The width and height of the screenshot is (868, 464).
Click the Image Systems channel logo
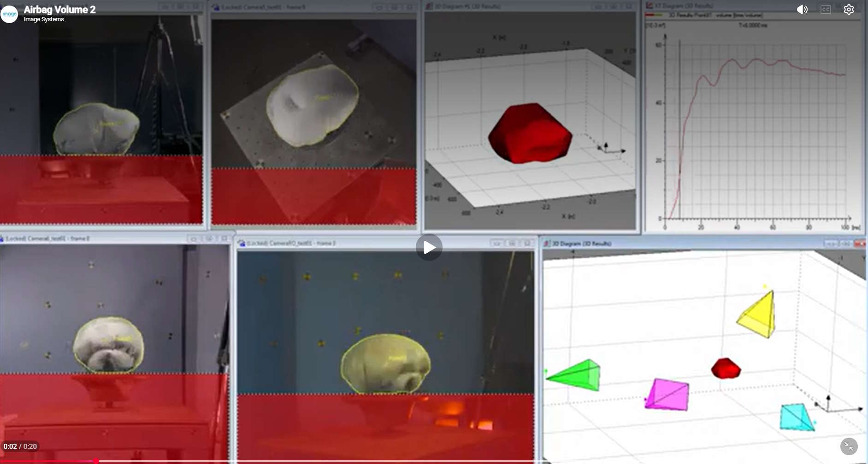(x=9, y=14)
